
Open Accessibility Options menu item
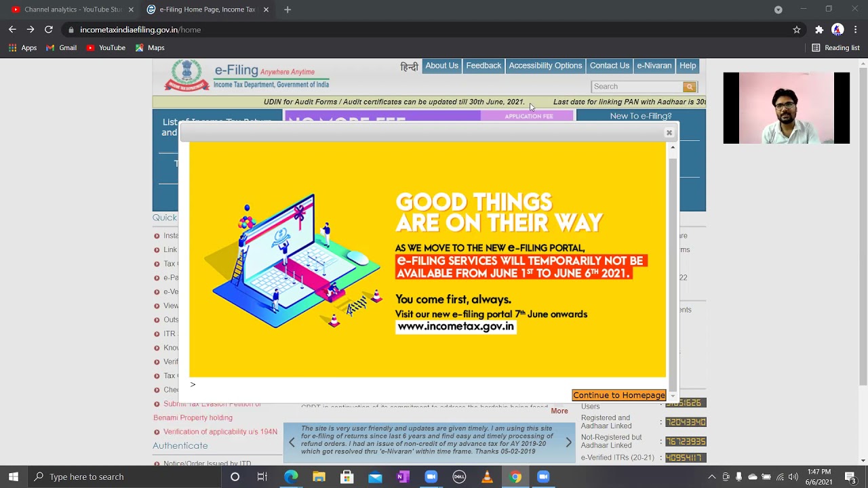coord(545,66)
